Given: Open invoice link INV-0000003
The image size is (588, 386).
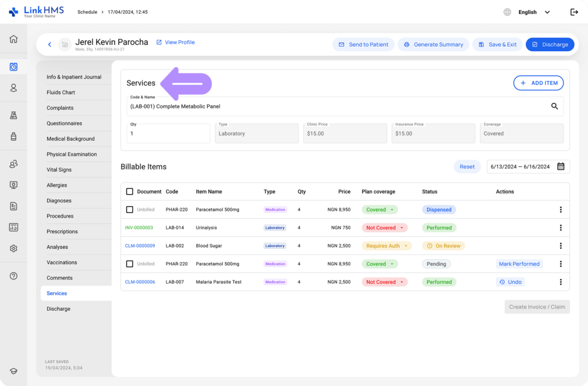Looking at the screenshot, I should (x=139, y=227).
